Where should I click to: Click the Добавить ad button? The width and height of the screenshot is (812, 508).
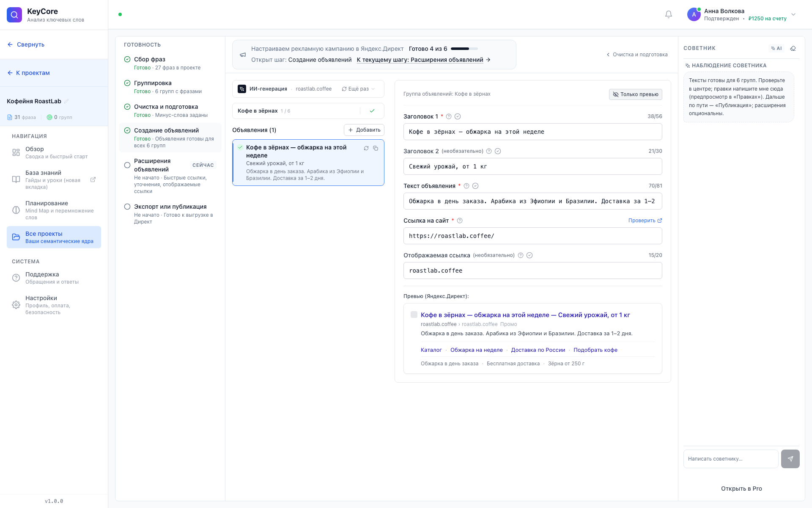point(364,130)
